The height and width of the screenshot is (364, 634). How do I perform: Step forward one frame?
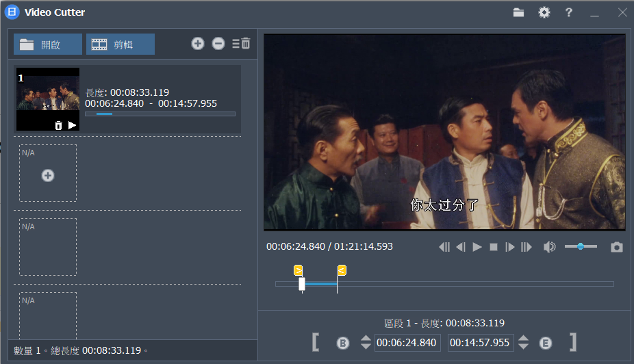510,247
